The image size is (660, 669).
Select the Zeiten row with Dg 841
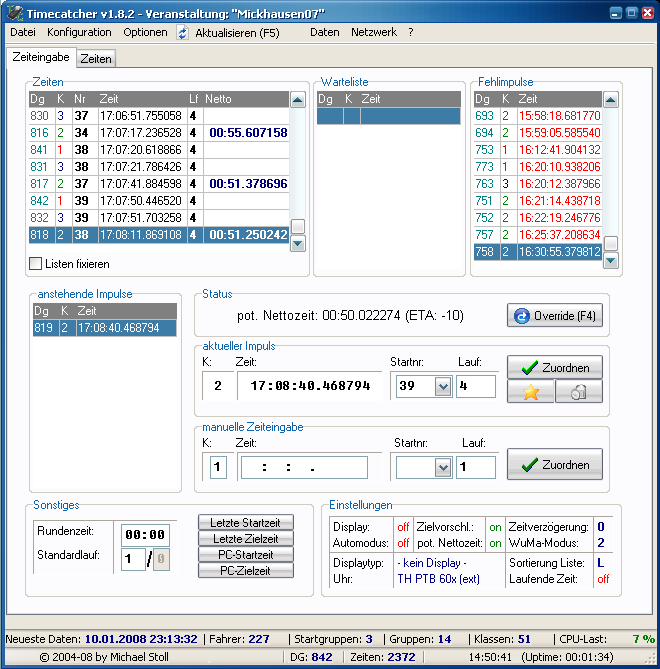click(159, 150)
